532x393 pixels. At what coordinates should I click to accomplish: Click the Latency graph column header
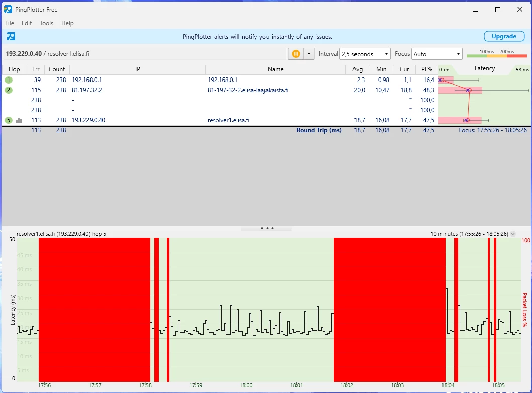pos(485,68)
